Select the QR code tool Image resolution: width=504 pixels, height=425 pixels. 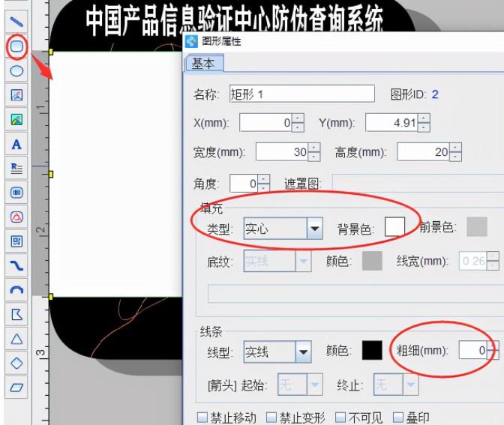(16, 241)
